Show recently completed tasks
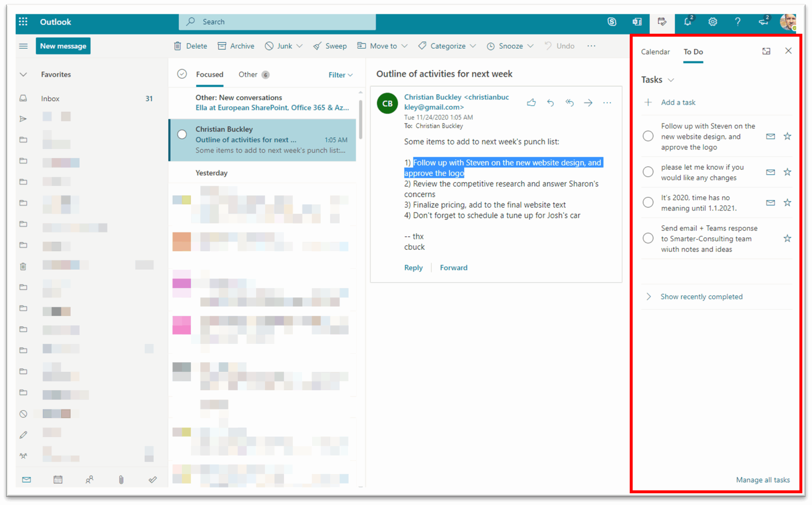The width and height of the screenshot is (812, 505). [702, 296]
